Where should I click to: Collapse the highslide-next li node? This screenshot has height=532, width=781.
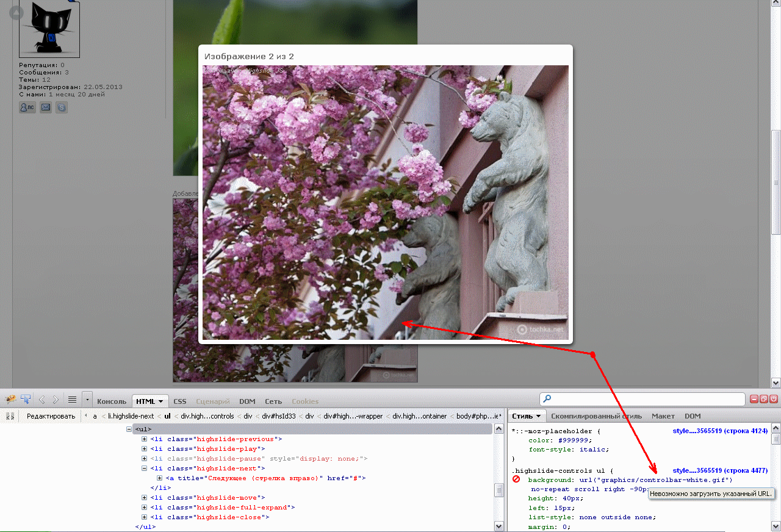click(x=145, y=469)
